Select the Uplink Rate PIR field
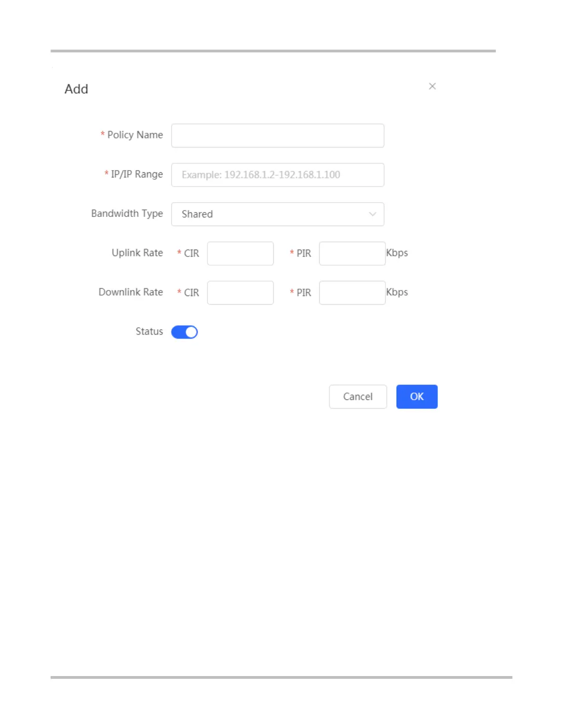This screenshot has height=728, width=563. tap(352, 254)
